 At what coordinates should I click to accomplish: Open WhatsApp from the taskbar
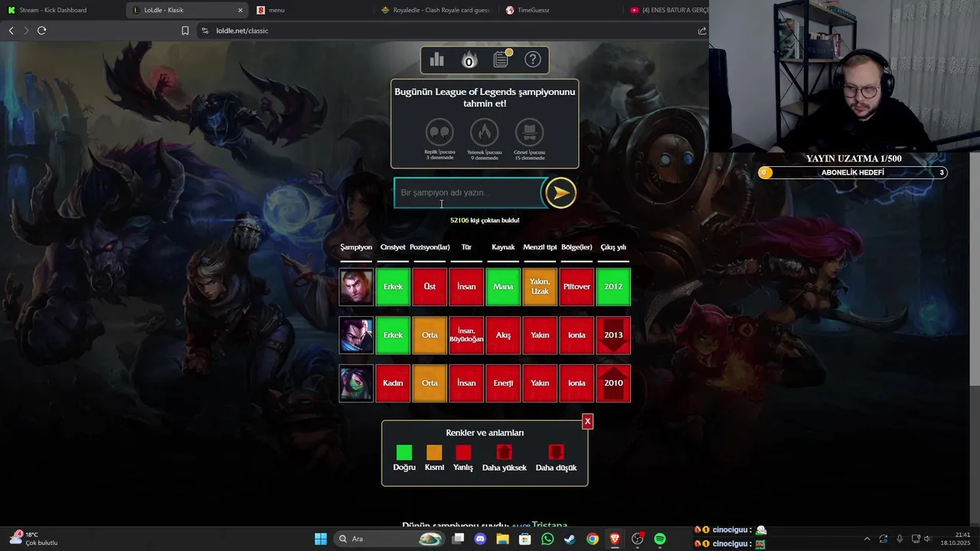coord(547,539)
